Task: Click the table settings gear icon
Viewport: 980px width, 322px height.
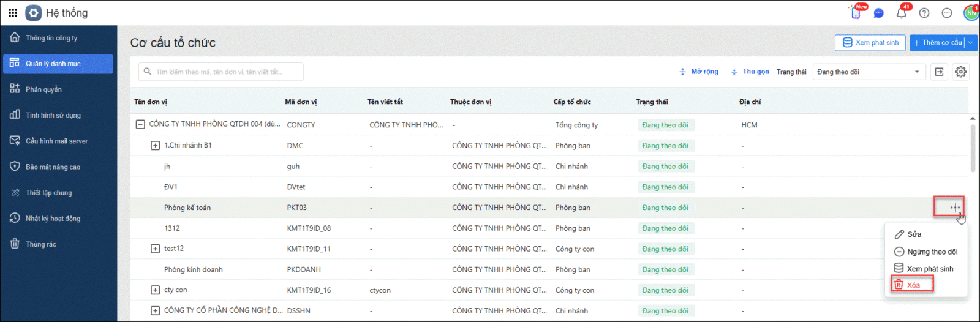Action: click(x=960, y=72)
